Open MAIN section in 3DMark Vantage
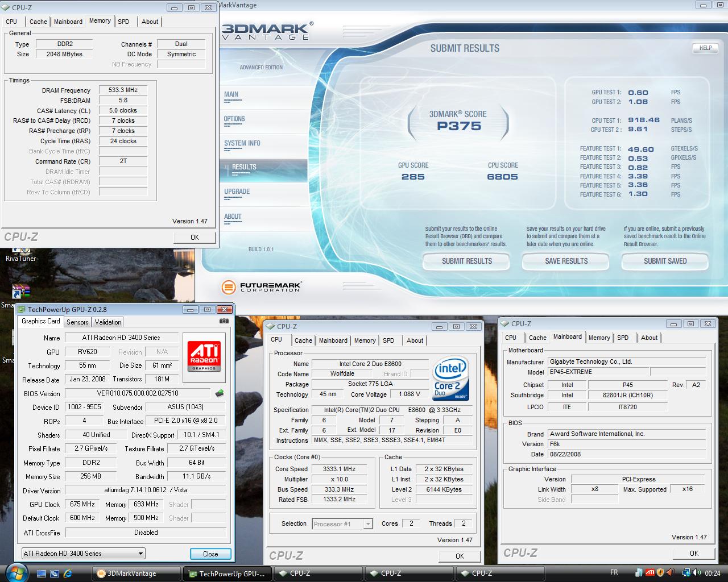Viewport: 728px width, 582px height. click(231, 94)
